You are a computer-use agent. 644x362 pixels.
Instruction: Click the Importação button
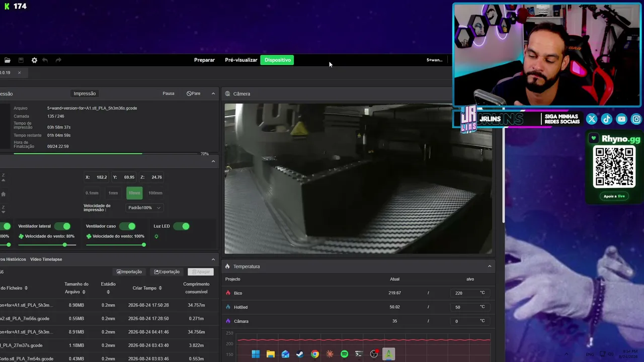pyautogui.click(x=129, y=272)
